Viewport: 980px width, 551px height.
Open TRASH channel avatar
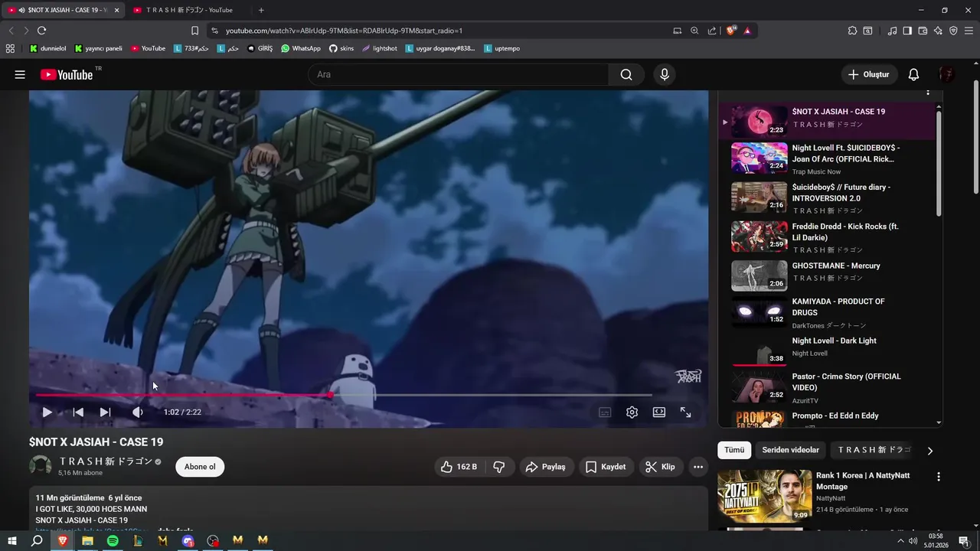tap(41, 466)
